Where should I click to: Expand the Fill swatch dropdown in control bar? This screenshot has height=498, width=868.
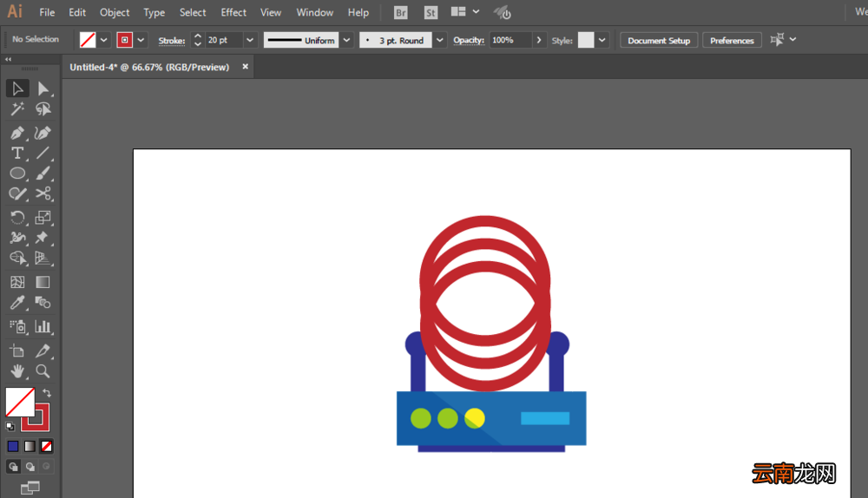point(103,40)
